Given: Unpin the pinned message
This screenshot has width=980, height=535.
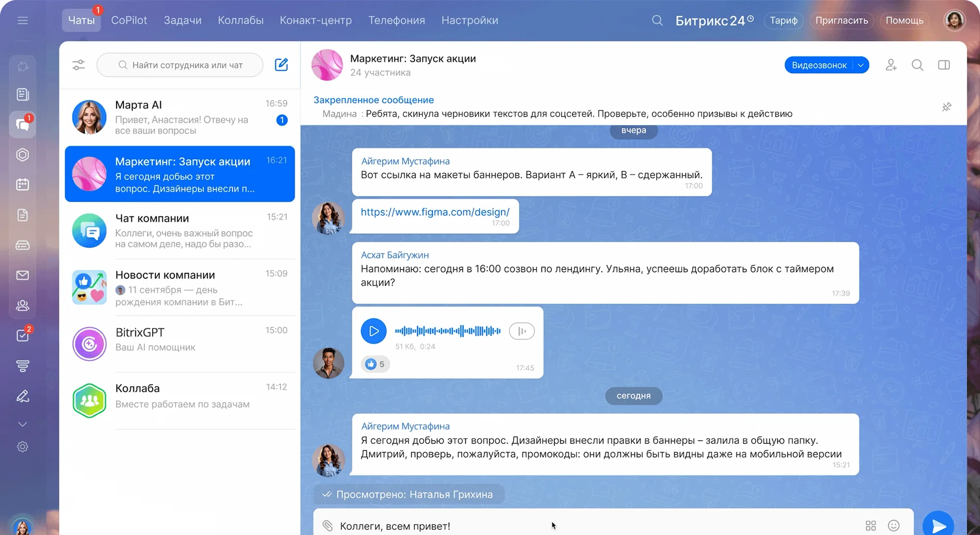Looking at the screenshot, I should point(946,107).
